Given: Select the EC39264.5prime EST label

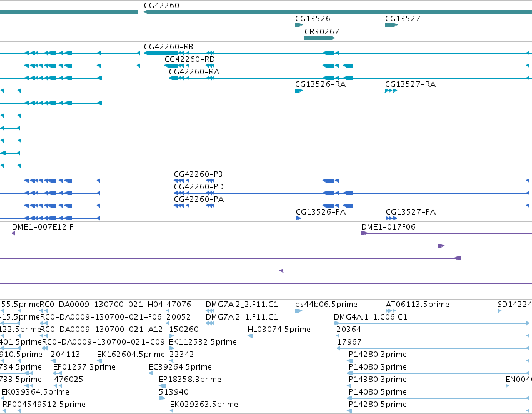Looking at the screenshot, I should tap(180, 367).
